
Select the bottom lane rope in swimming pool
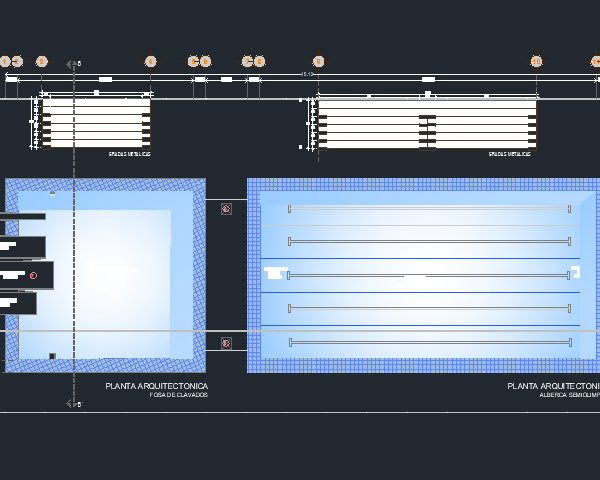(x=430, y=343)
